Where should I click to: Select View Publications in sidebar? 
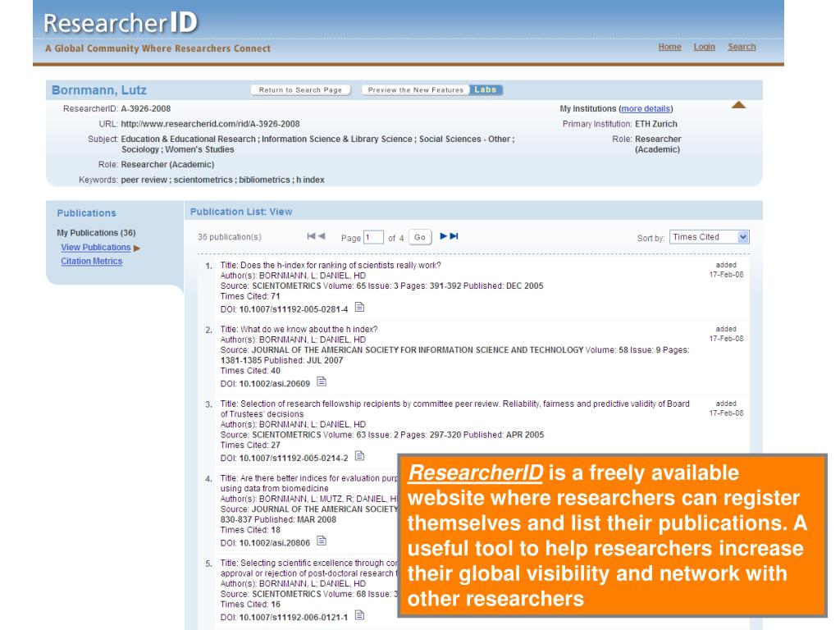click(x=95, y=248)
